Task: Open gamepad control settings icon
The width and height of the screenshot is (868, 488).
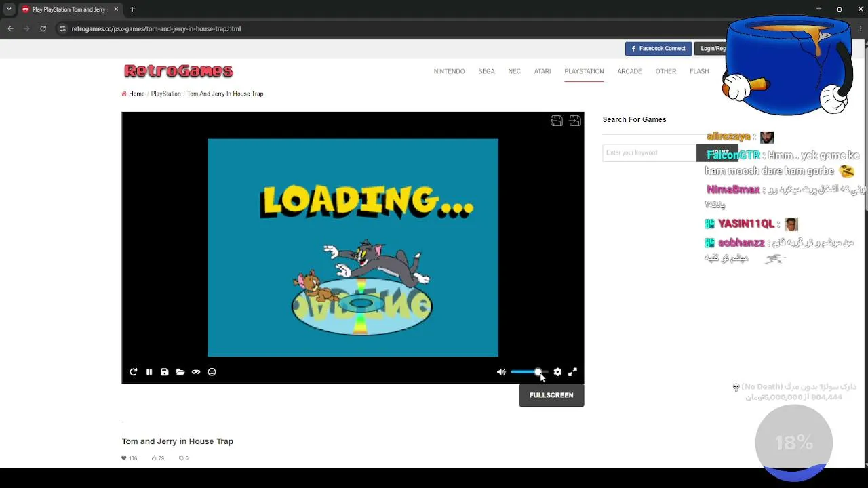Action: [x=196, y=372]
